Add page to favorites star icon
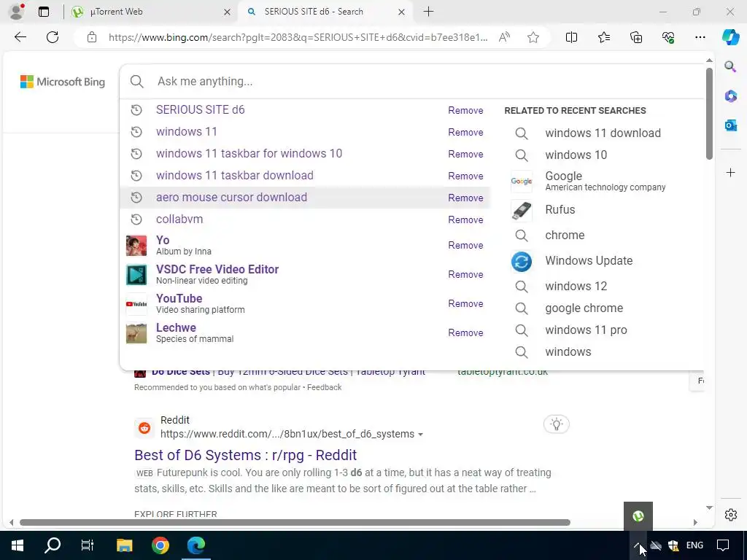 click(x=533, y=37)
